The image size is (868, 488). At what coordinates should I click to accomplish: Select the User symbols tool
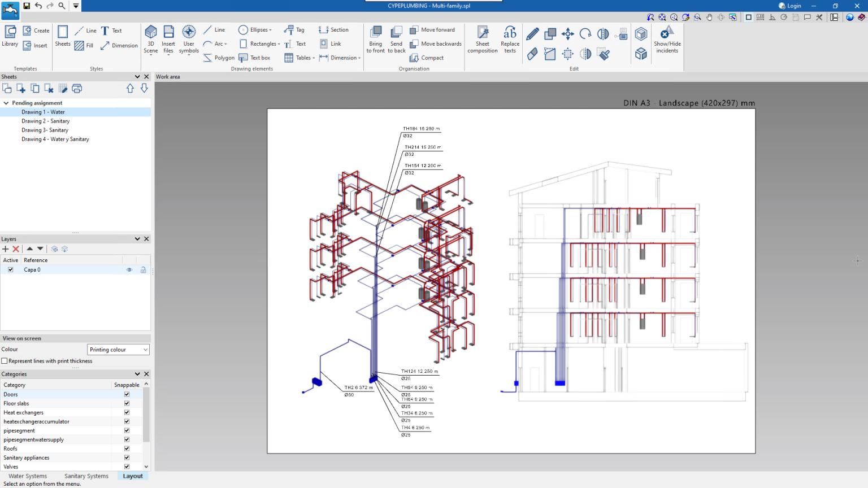pos(189,38)
